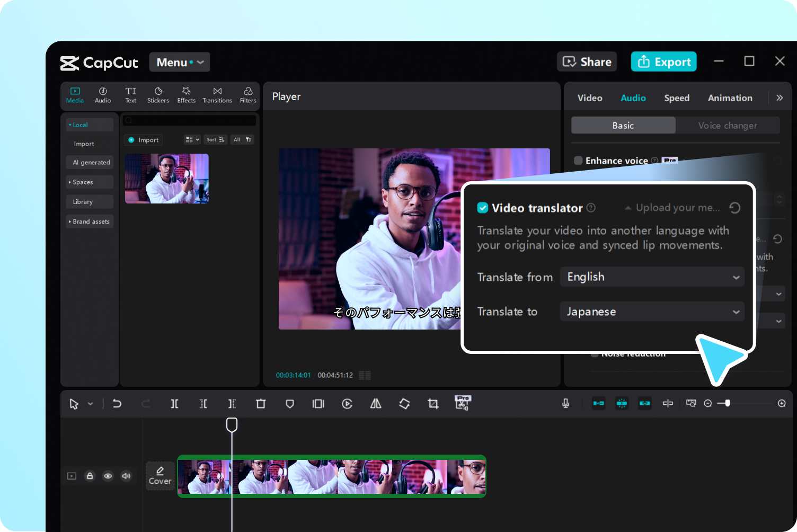Open the cursor tool mode dropdown
The width and height of the screenshot is (797, 532).
[x=91, y=404]
